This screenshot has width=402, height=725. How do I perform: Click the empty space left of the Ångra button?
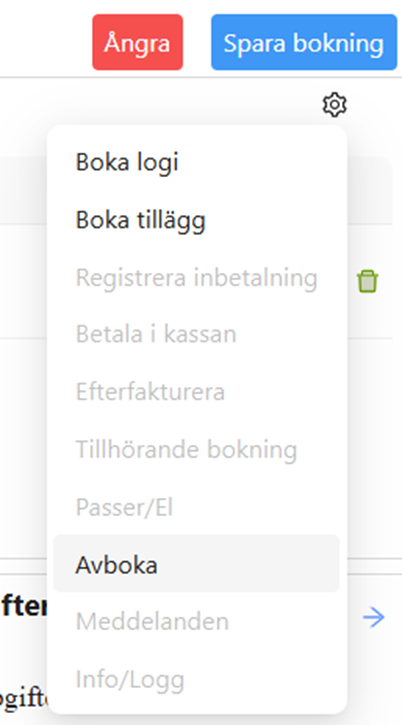pyautogui.click(x=46, y=42)
